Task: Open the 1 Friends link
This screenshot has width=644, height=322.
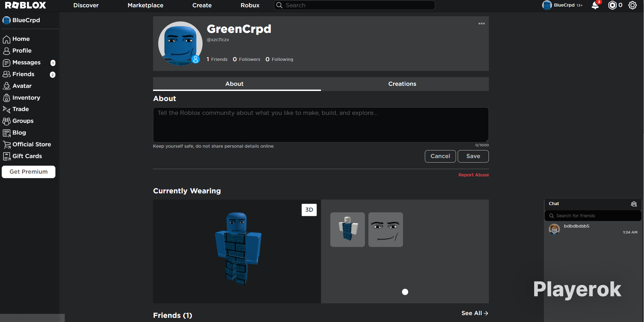Action: click(x=217, y=59)
